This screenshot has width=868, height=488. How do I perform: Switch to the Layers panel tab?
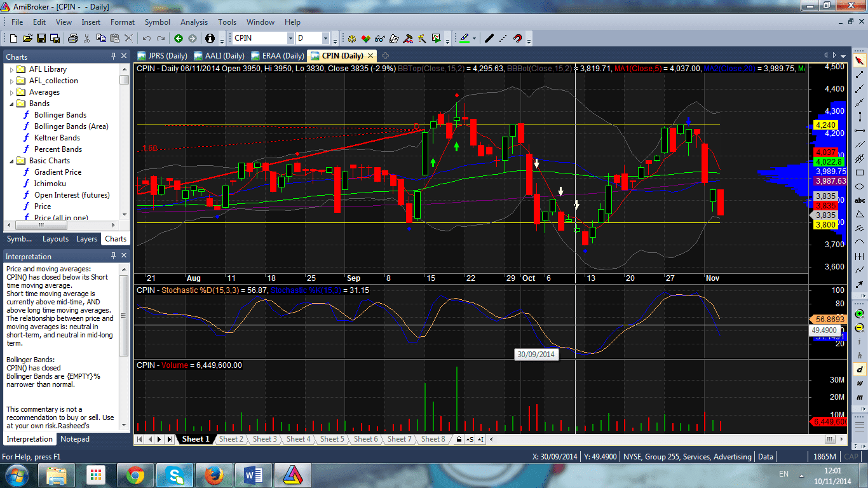[x=86, y=239]
